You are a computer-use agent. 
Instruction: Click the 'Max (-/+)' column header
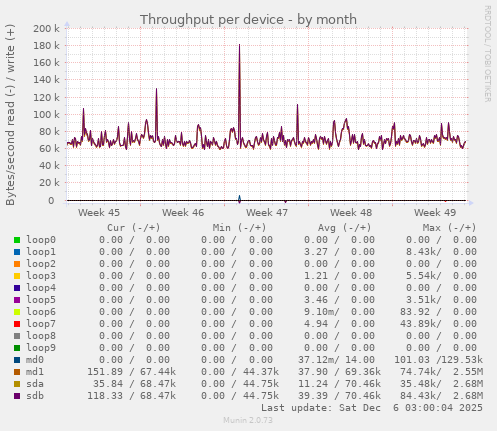[449, 228]
